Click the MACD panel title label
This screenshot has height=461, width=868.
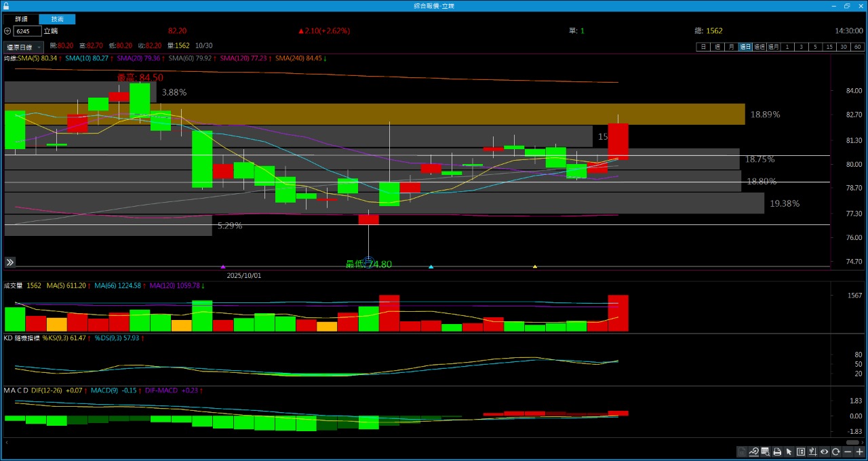point(16,390)
